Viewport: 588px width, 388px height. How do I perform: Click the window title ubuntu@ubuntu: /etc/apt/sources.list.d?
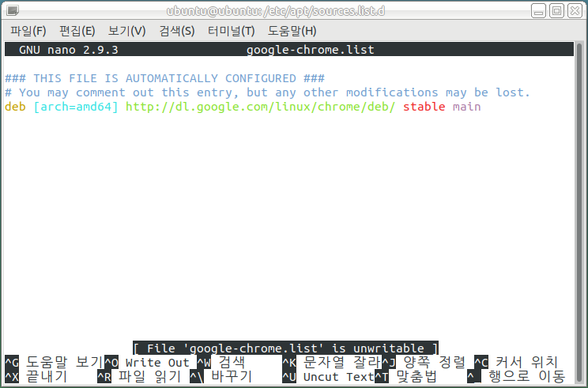pos(276,11)
